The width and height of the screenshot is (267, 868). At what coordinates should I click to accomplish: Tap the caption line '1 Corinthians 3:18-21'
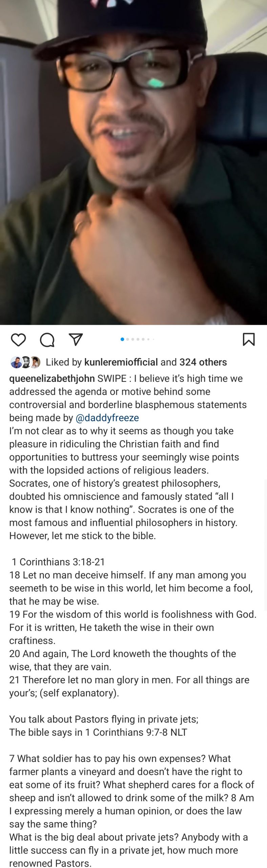pos(58,562)
